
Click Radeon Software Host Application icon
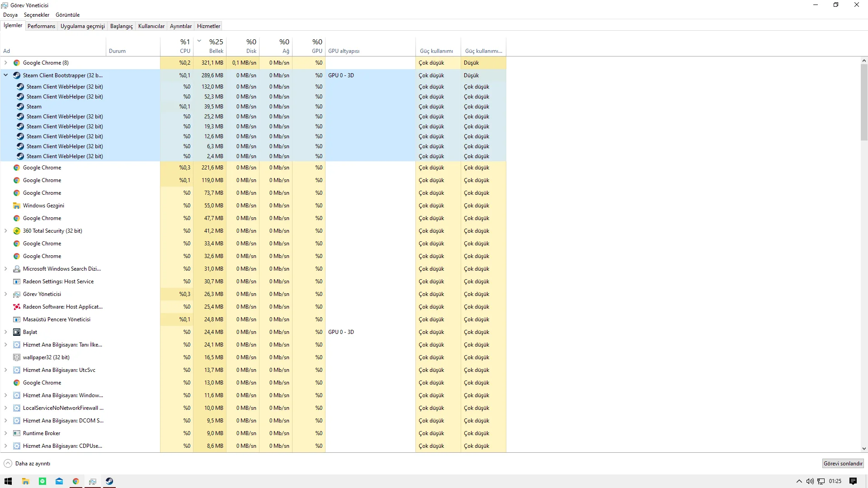click(x=17, y=307)
